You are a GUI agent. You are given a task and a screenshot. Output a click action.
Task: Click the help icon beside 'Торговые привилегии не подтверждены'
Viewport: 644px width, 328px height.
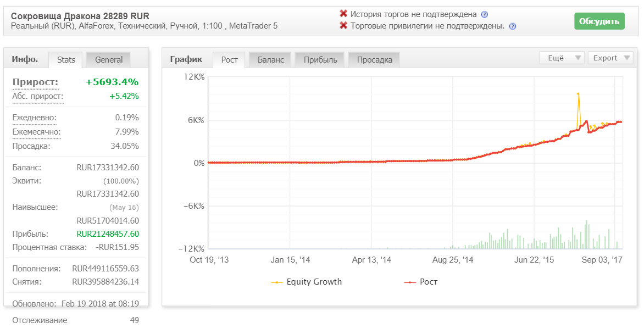[x=512, y=26]
